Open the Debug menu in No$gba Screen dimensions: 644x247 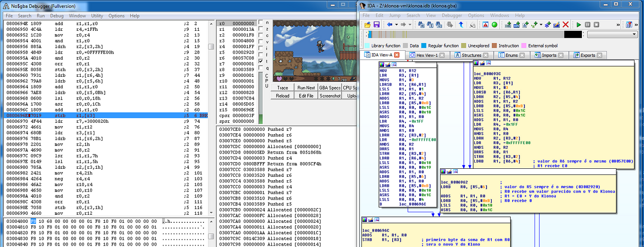(x=57, y=16)
